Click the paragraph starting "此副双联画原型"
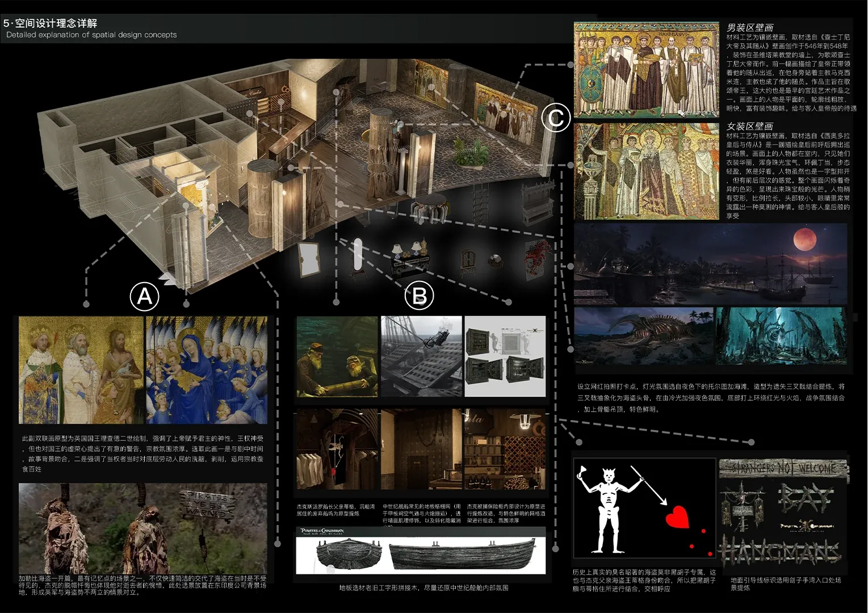868x613 pixels. pyautogui.click(x=142, y=454)
